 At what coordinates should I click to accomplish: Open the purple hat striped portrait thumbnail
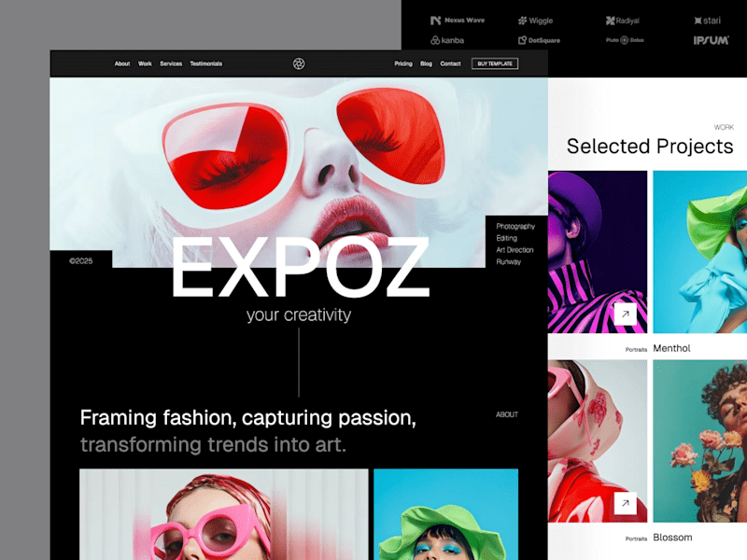598,252
